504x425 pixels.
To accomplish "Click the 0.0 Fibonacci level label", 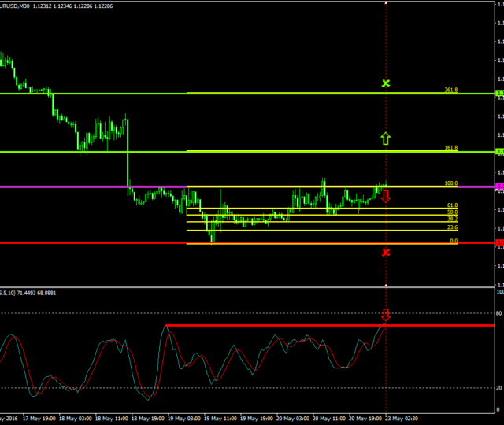I will tap(454, 241).
